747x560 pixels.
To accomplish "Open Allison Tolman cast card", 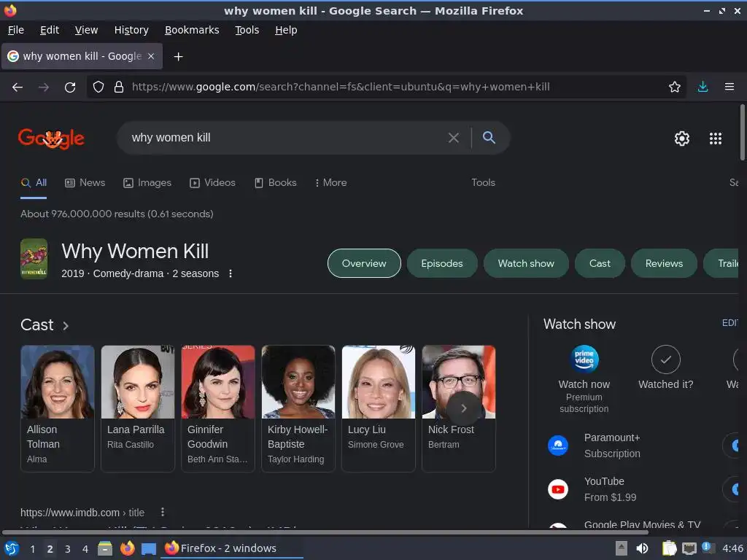I will coord(57,408).
